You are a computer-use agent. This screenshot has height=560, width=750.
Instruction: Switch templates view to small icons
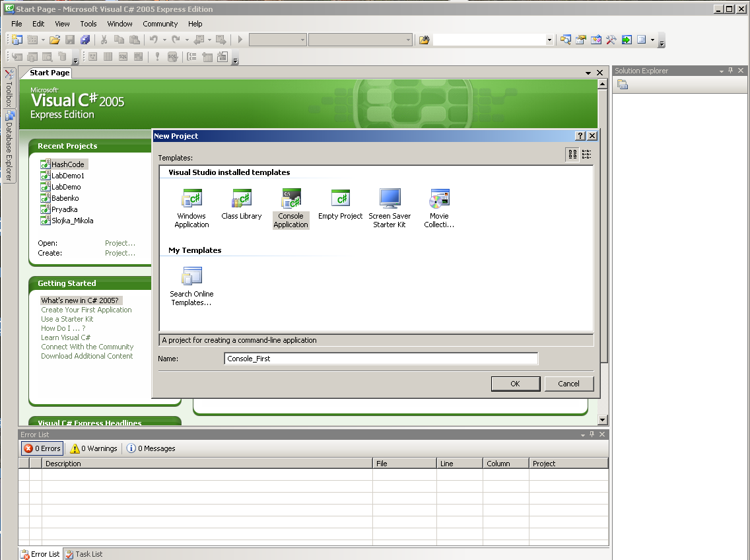[586, 154]
